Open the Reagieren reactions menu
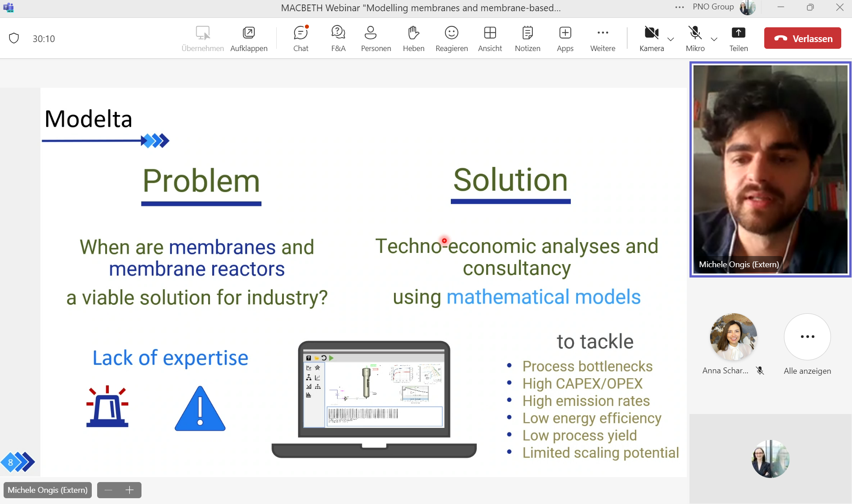This screenshot has width=852, height=504. [x=451, y=38]
